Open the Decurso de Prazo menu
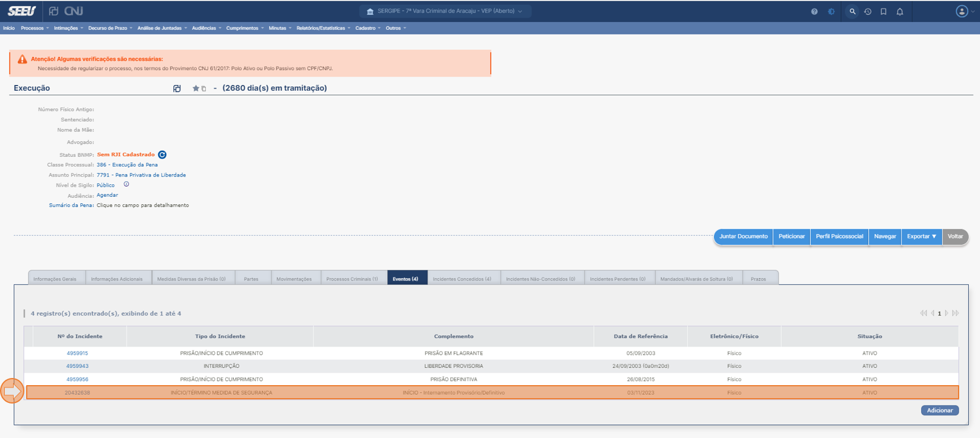 pos(110,28)
